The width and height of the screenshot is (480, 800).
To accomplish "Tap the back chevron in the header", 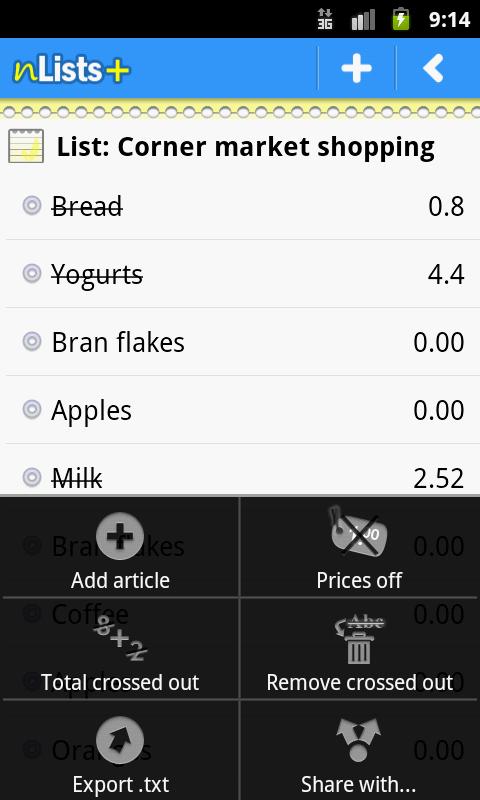I will point(433,68).
